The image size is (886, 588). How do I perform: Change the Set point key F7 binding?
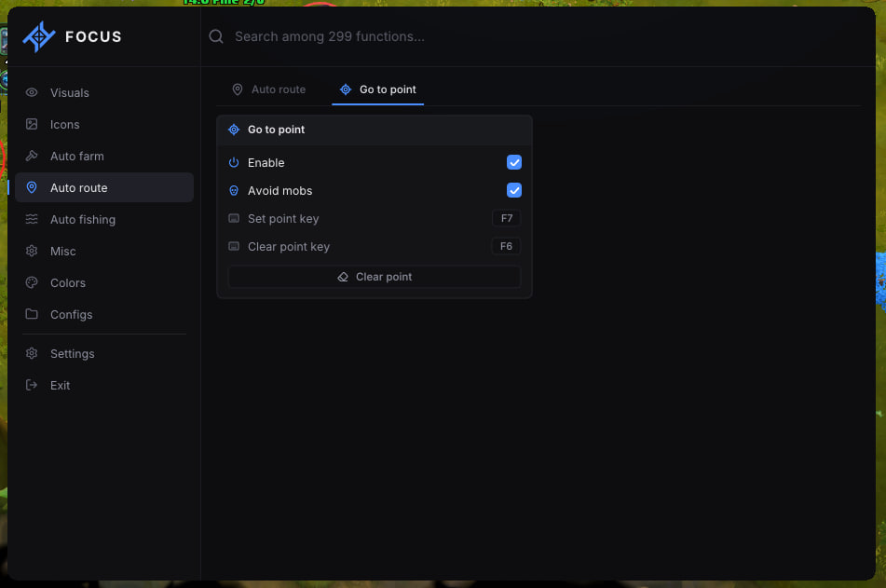(x=506, y=218)
